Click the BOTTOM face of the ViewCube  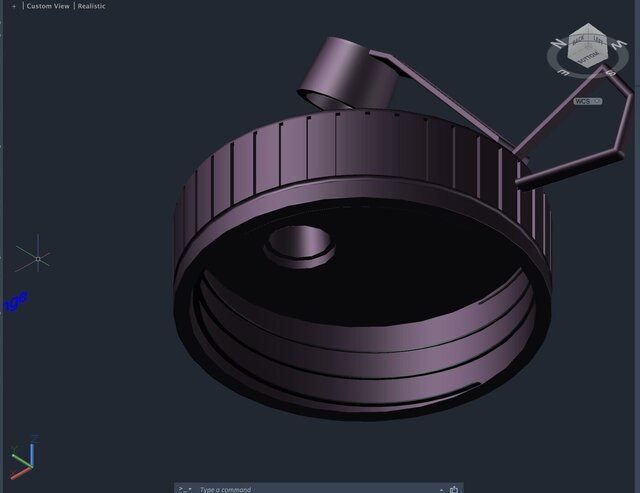click(x=586, y=59)
